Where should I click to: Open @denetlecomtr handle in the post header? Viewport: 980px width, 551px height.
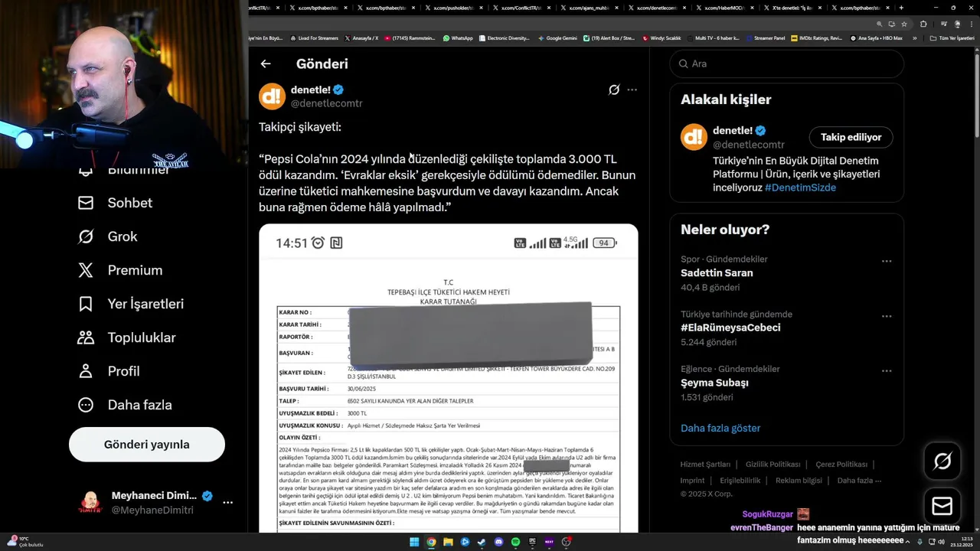tap(327, 103)
